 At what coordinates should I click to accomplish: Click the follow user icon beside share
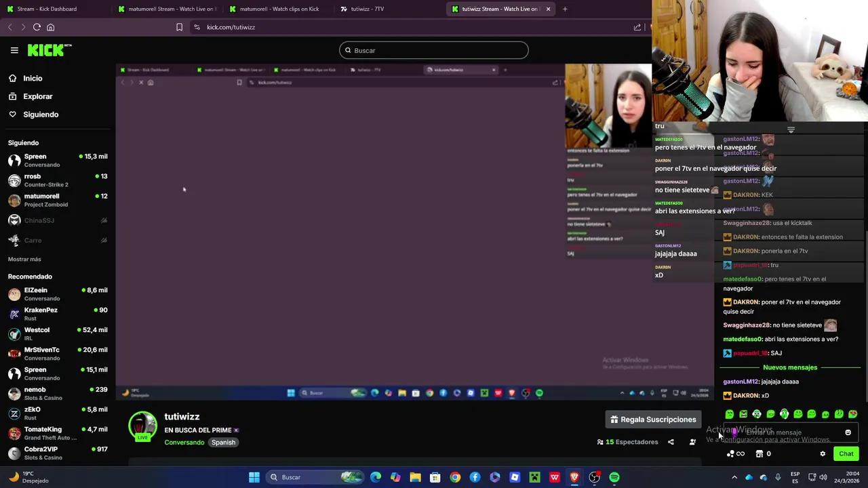[692, 442]
